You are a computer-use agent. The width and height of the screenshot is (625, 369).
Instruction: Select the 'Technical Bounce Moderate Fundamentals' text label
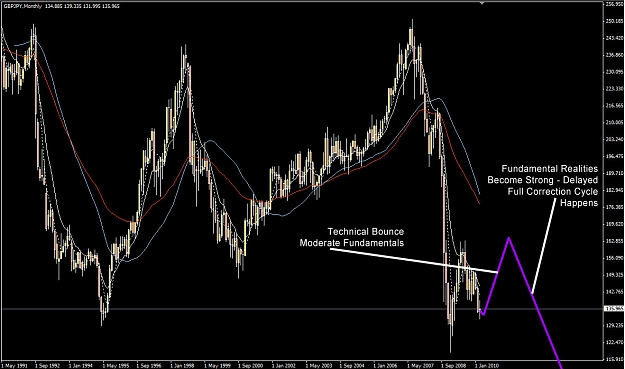coord(352,237)
